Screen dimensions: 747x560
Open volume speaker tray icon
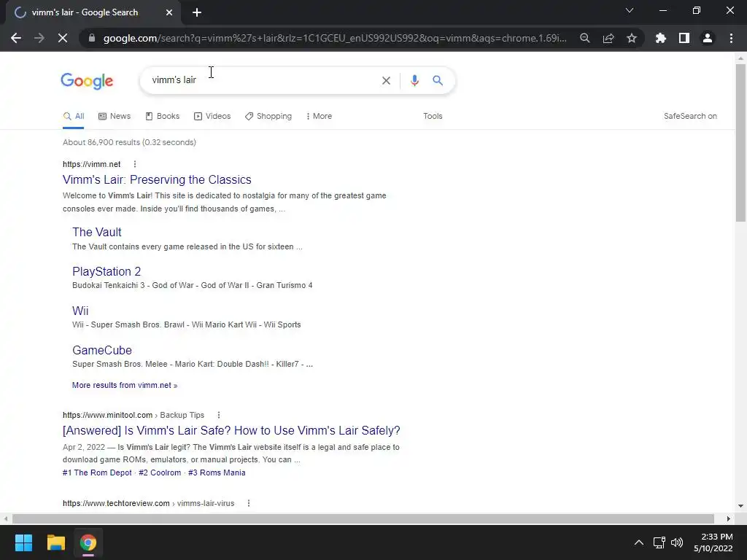[677, 542]
